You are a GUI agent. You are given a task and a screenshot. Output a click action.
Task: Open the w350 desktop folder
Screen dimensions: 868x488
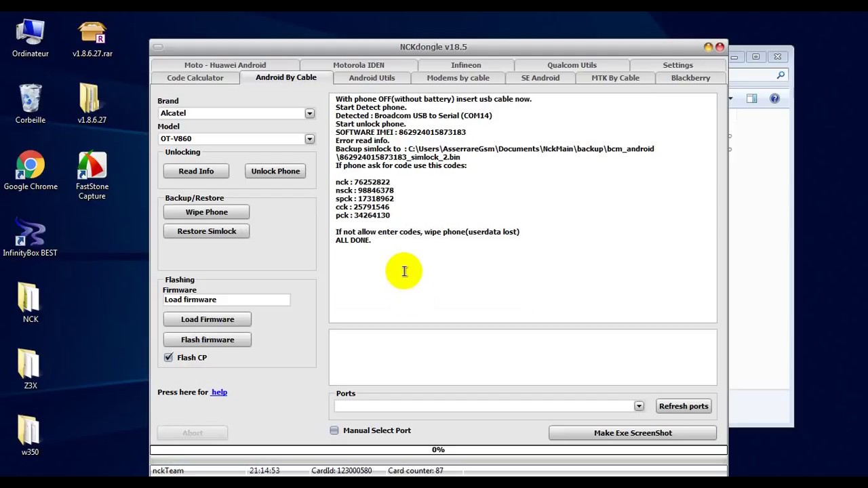click(x=31, y=436)
